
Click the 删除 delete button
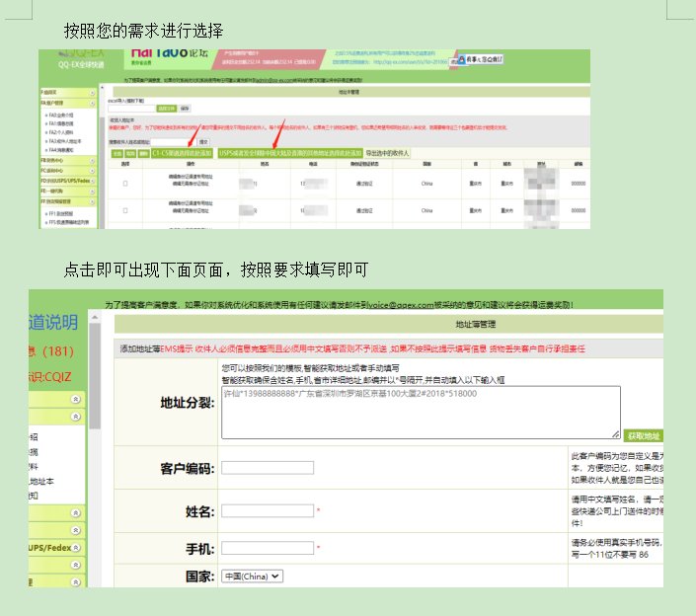[x=143, y=153]
